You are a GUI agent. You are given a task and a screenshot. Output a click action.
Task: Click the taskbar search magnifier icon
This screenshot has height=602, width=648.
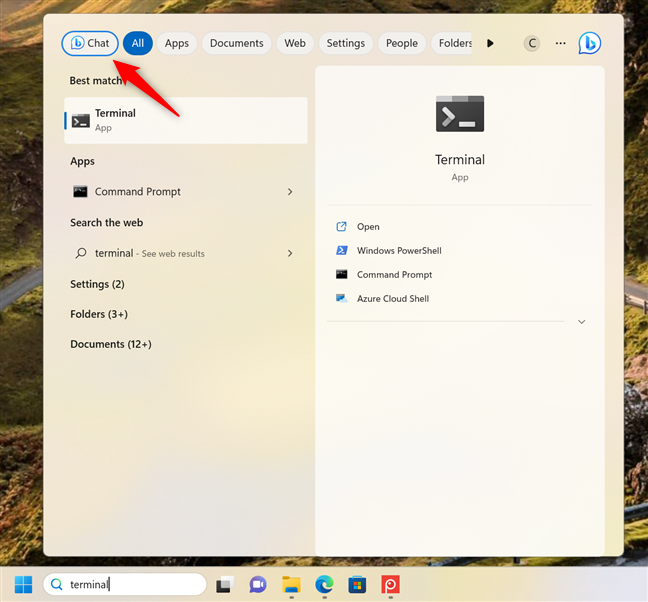(x=56, y=584)
